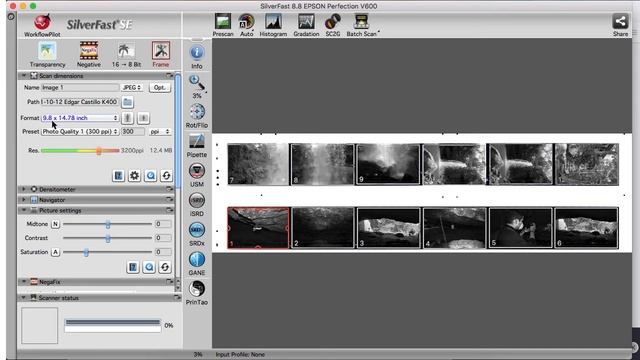The width and height of the screenshot is (640, 360).
Task: Change 16 to 8 Bit depth setting
Action: [x=126, y=54]
